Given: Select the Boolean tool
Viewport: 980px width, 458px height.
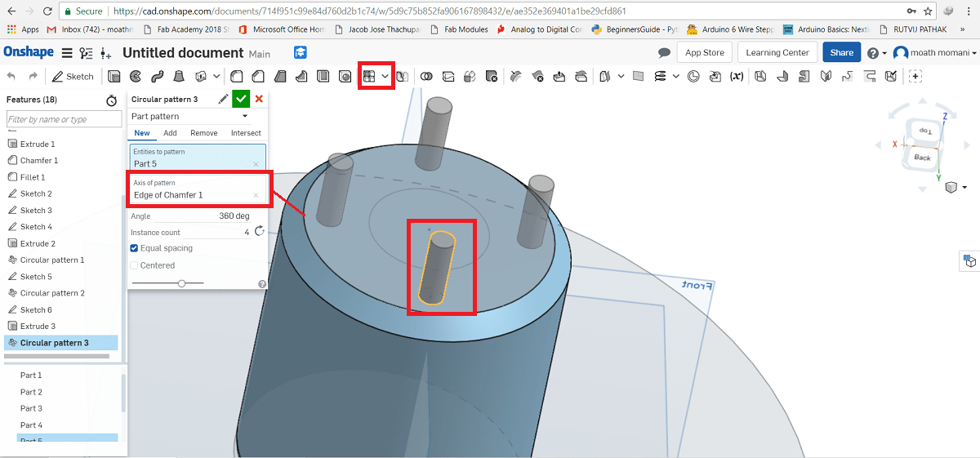Looking at the screenshot, I should pos(426,76).
